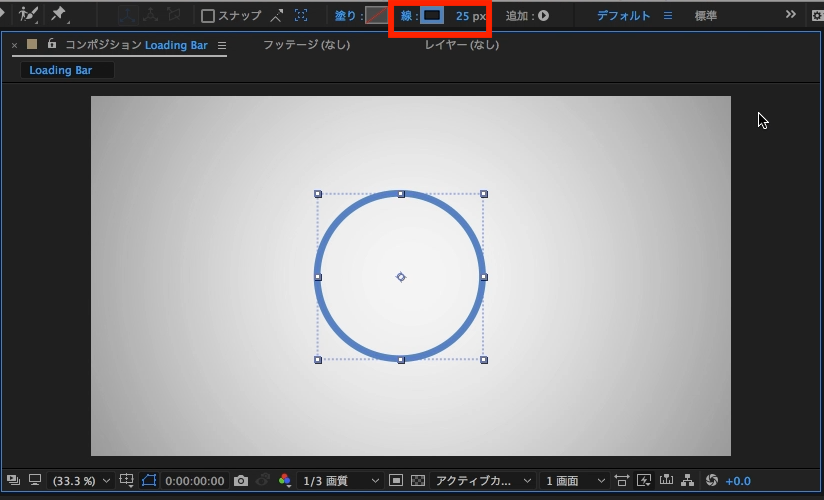
Task: Open the 1/3 画質 resolution dropdown
Action: tap(339, 481)
